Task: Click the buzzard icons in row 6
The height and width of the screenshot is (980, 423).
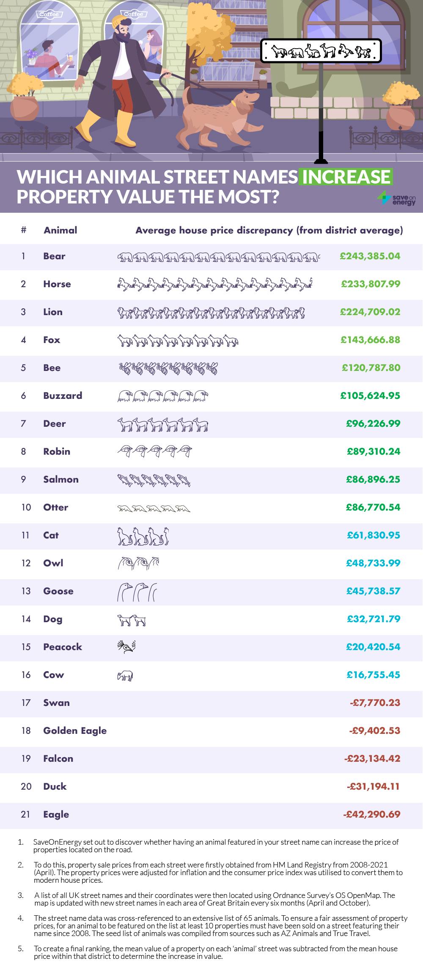Action: (x=163, y=396)
